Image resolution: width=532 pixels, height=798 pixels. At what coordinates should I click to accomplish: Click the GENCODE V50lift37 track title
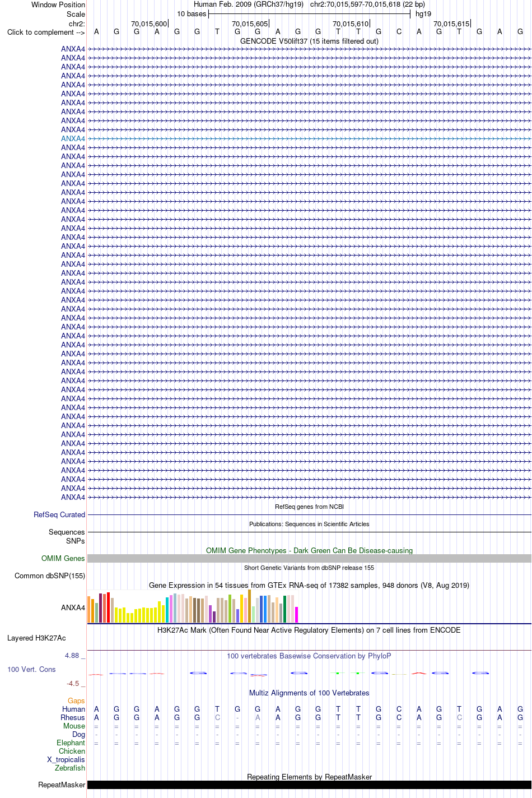(309, 41)
